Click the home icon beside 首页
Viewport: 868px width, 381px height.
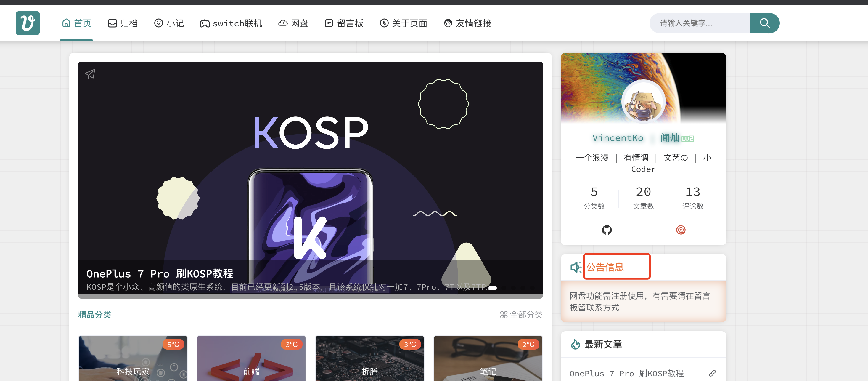click(66, 23)
